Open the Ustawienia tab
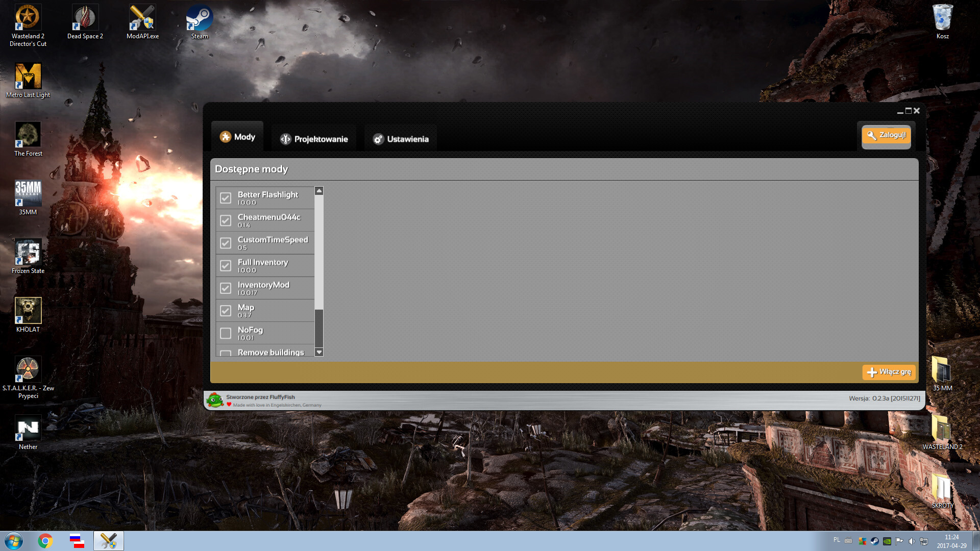Viewport: 980px width, 551px height. [x=401, y=139]
